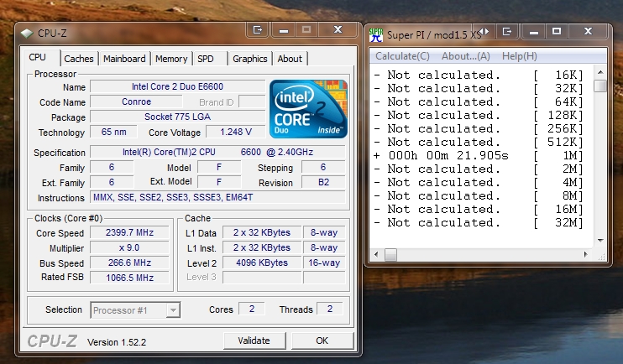Click the Name field 'Intel Core 2 Duo E6600'
The height and width of the screenshot is (364, 623).
(178, 86)
